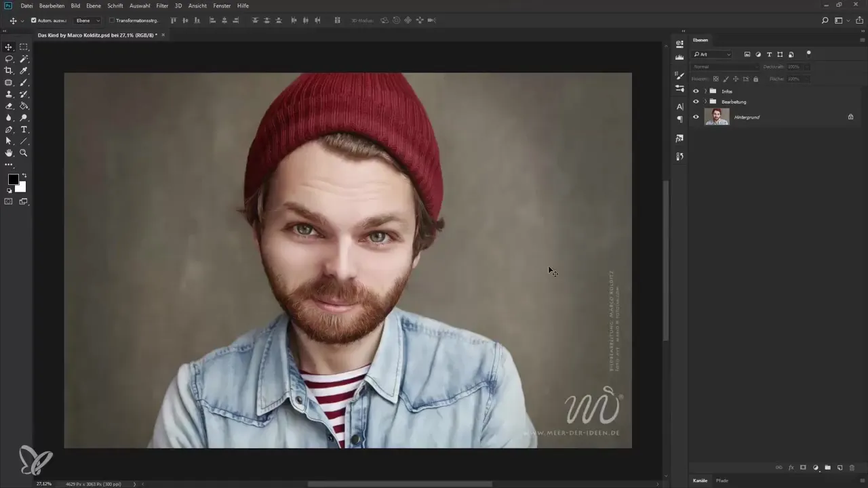Open the extra tools three-dots menu
868x488 pixels.
[9, 165]
